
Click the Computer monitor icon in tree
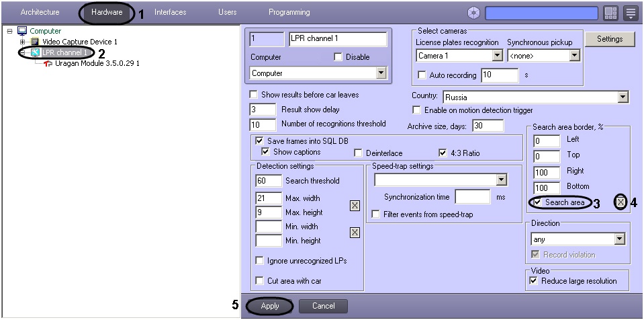point(22,31)
